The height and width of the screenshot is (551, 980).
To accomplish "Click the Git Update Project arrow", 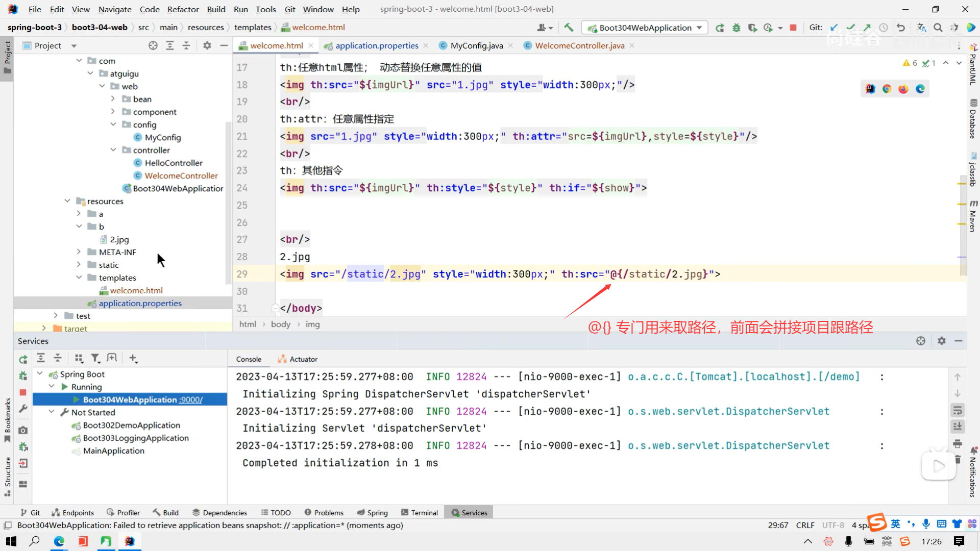I will [834, 28].
